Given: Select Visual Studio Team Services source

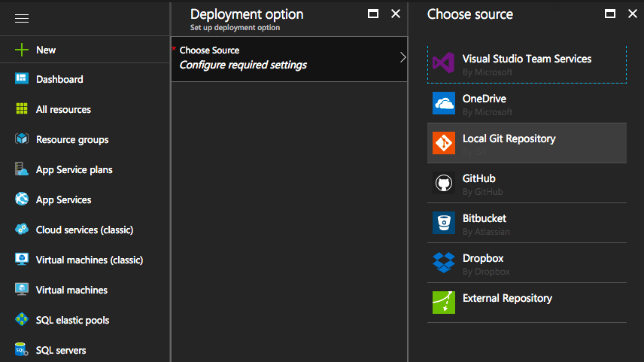Looking at the screenshot, I should pos(527,65).
